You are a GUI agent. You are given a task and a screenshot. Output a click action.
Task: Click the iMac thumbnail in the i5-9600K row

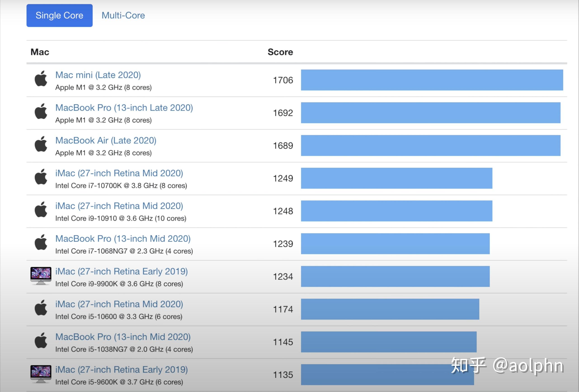41,374
